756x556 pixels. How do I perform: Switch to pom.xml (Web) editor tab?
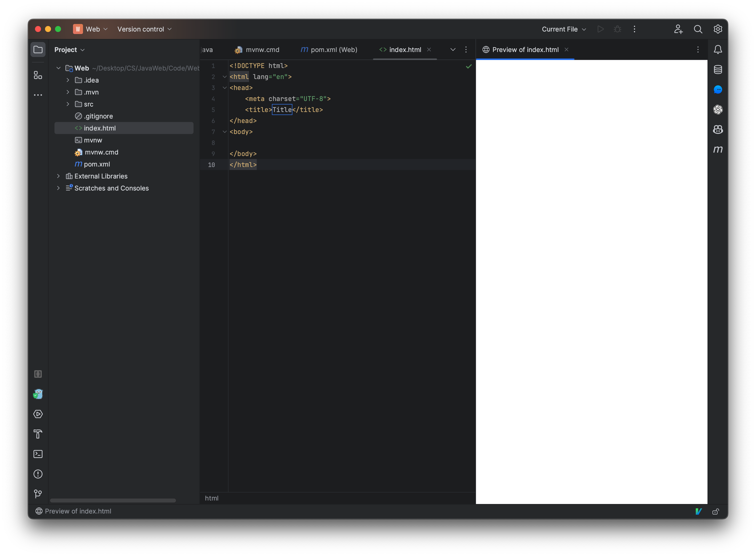coord(329,50)
